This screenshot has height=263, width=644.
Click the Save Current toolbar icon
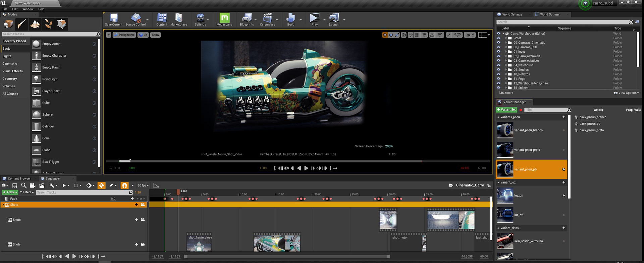click(114, 20)
